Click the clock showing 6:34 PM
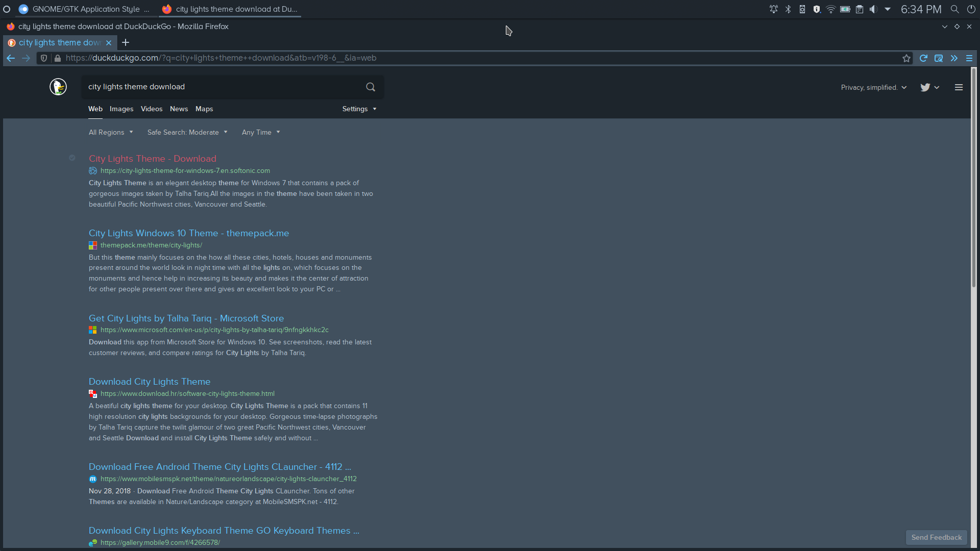The image size is (980, 551). click(x=921, y=9)
